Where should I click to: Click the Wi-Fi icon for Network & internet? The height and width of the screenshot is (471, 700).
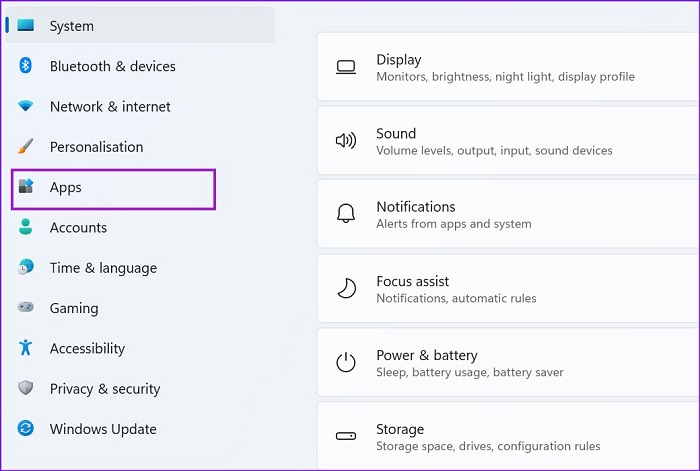click(25, 106)
